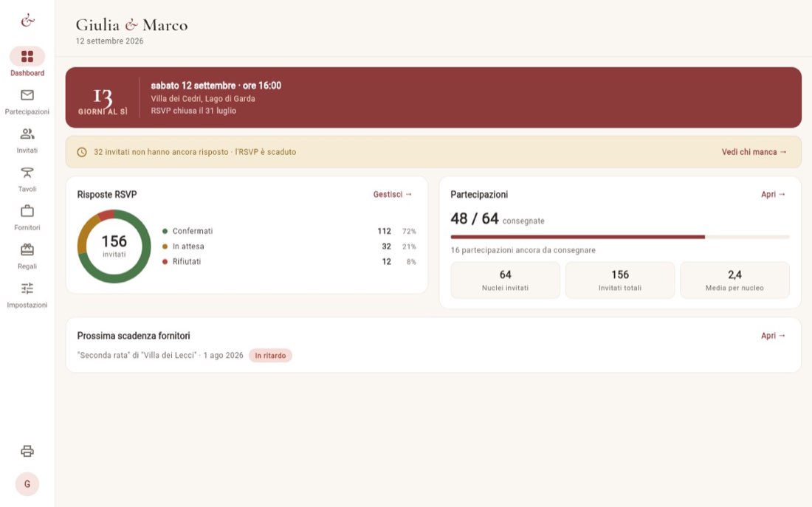Click the amber In attesa legend dot
The image size is (812, 507).
pyautogui.click(x=165, y=246)
